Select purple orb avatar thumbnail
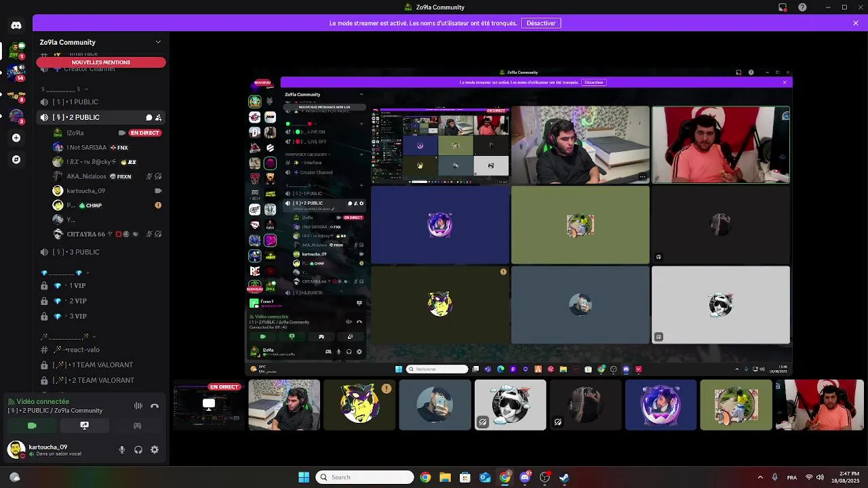 (660, 405)
